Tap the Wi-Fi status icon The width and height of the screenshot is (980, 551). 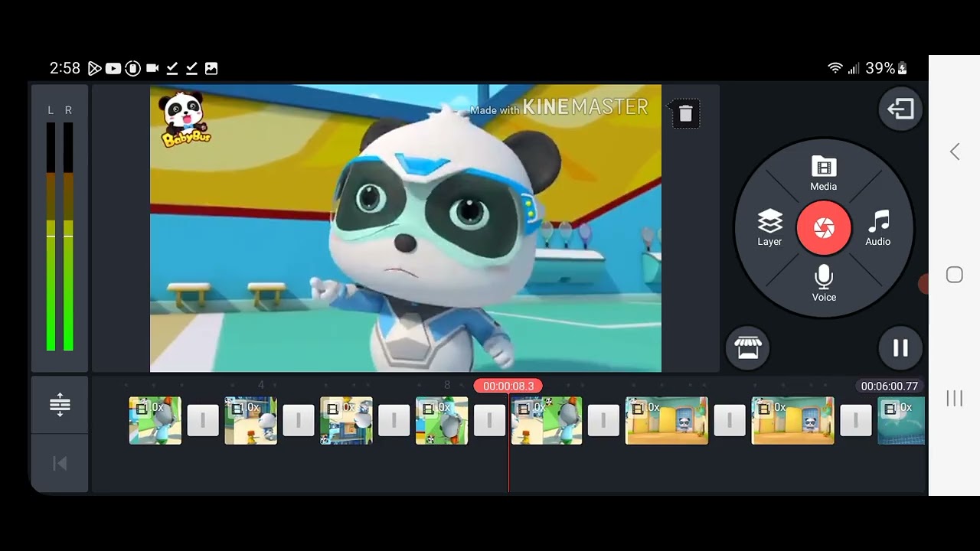click(x=835, y=69)
